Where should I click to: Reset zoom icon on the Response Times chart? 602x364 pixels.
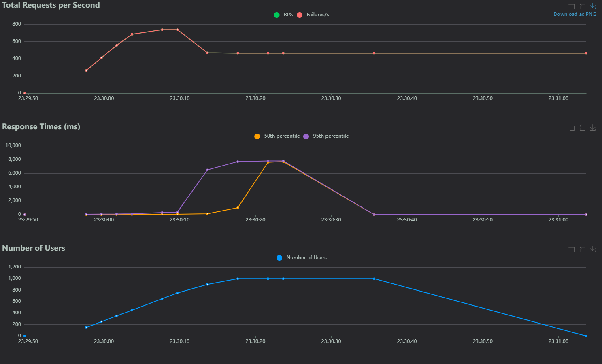pos(582,128)
